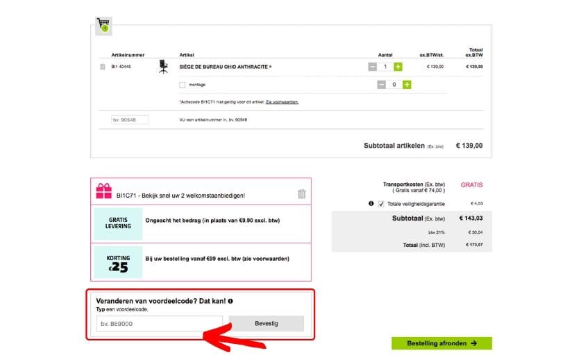Viewport: 588px width, 364px height.
Task: Delete the office chair item with trash icon
Action: pos(103,67)
